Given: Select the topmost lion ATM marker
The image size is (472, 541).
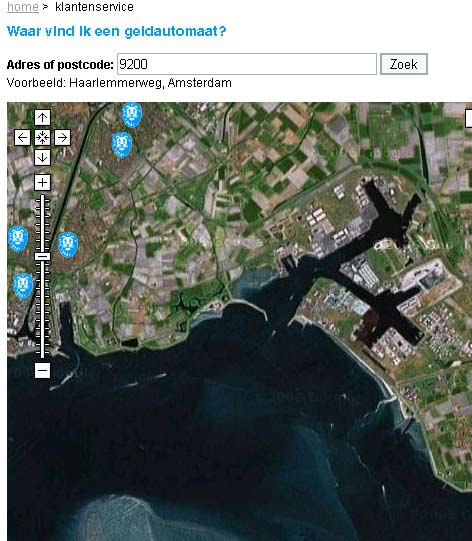Looking at the screenshot, I should (132, 115).
